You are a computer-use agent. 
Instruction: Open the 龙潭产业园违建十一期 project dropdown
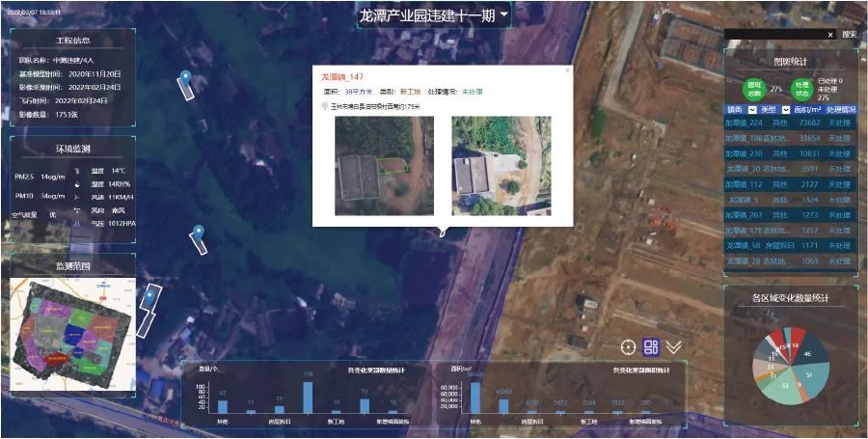pos(502,15)
